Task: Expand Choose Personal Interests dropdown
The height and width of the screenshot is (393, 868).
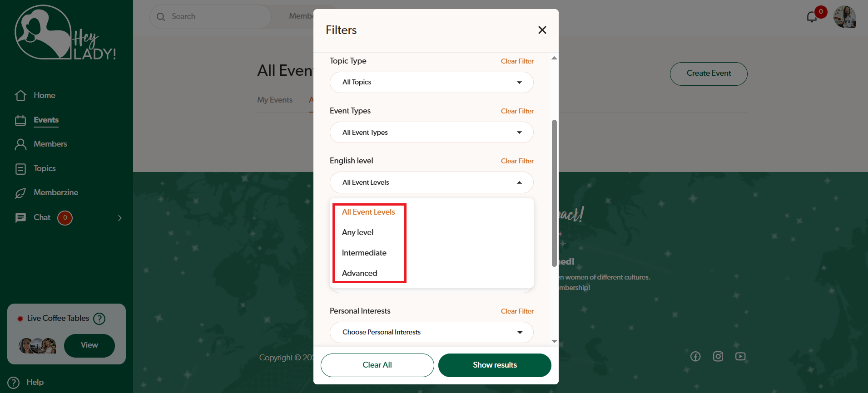Action: pyautogui.click(x=431, y=332)
